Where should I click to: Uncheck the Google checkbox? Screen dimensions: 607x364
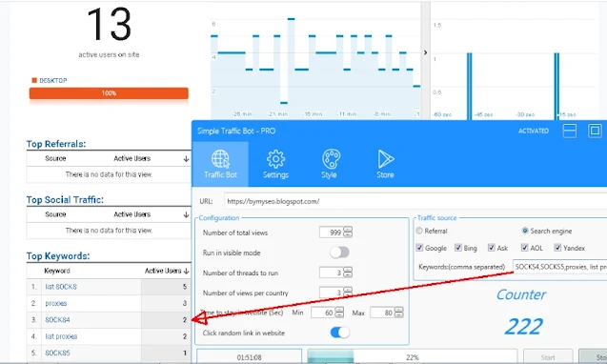coord(419,248)
